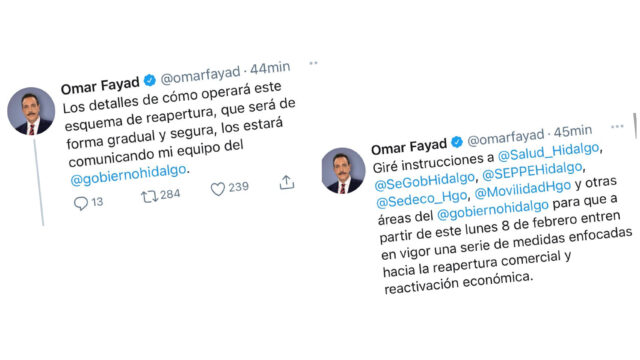Open the @Sedeco_Hgo mention
640x360 pixels.
pos(422,199)
